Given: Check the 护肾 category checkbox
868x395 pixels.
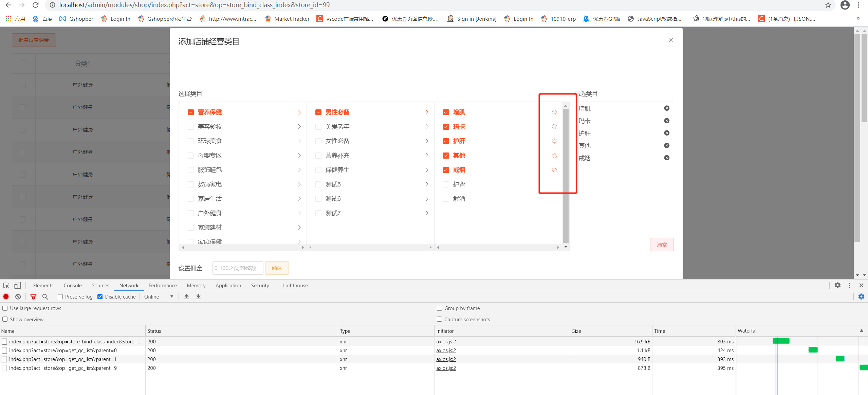Looking at the screenshot, I should click(446, 184).
